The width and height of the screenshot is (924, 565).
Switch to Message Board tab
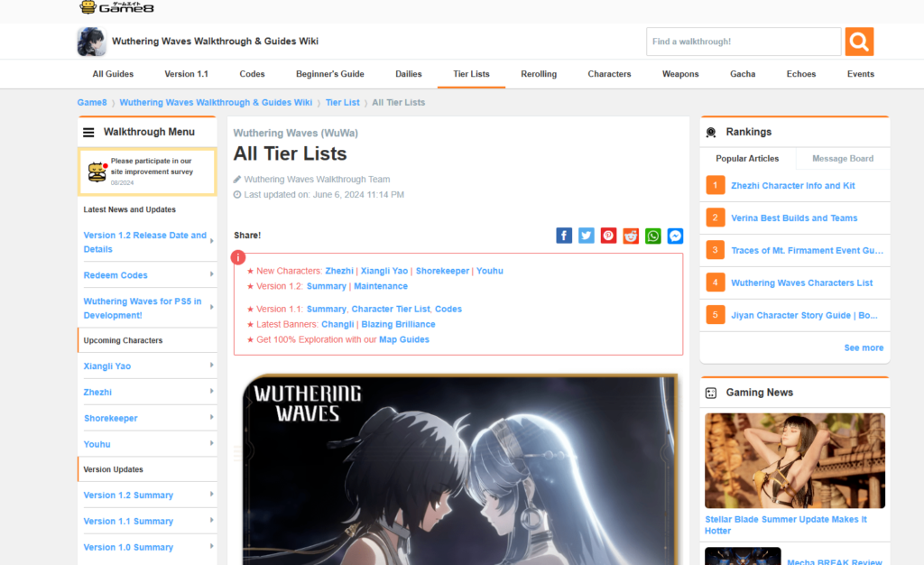point(843,159)
